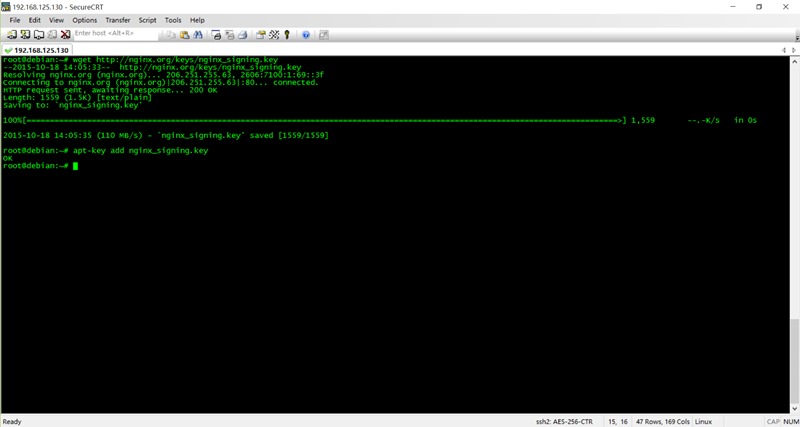Click the lone 'OK' output line
The height and width of the screenshot is (427, 800).
[x=8, y=159]
